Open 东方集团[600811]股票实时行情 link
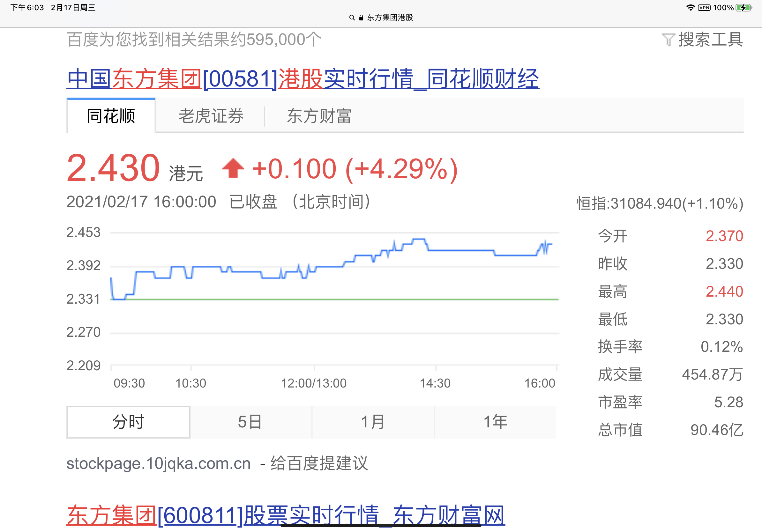 coord(285,515)
